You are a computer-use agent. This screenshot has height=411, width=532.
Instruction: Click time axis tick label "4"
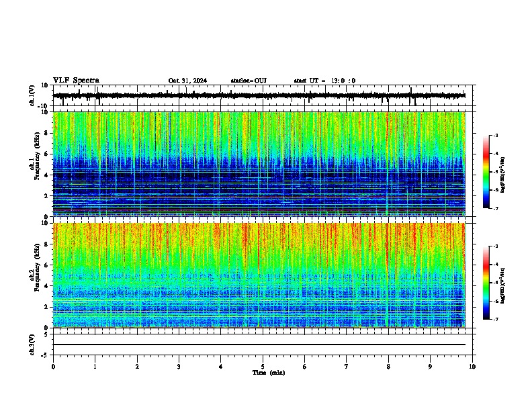[x=221, y=367]
